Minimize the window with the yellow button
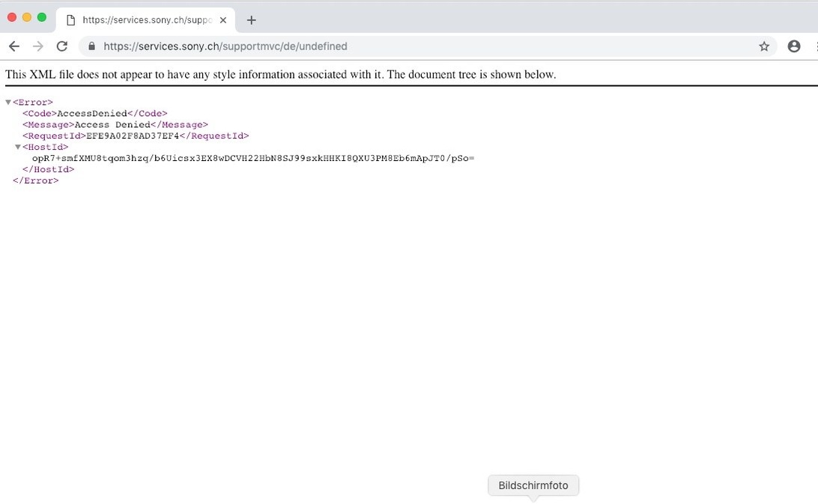 click(x=27, y=17)
